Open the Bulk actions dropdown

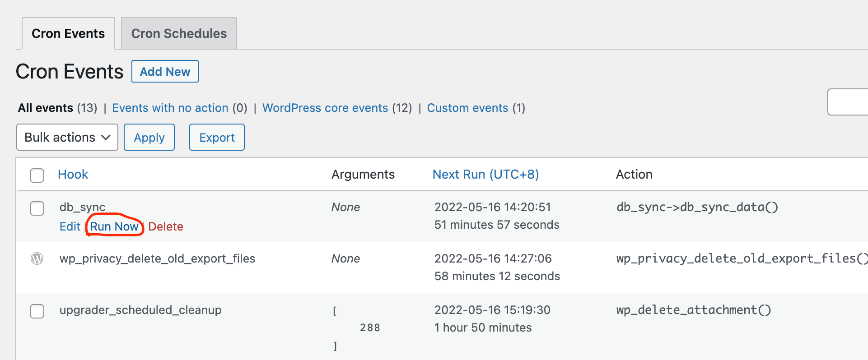pos(67,137)
